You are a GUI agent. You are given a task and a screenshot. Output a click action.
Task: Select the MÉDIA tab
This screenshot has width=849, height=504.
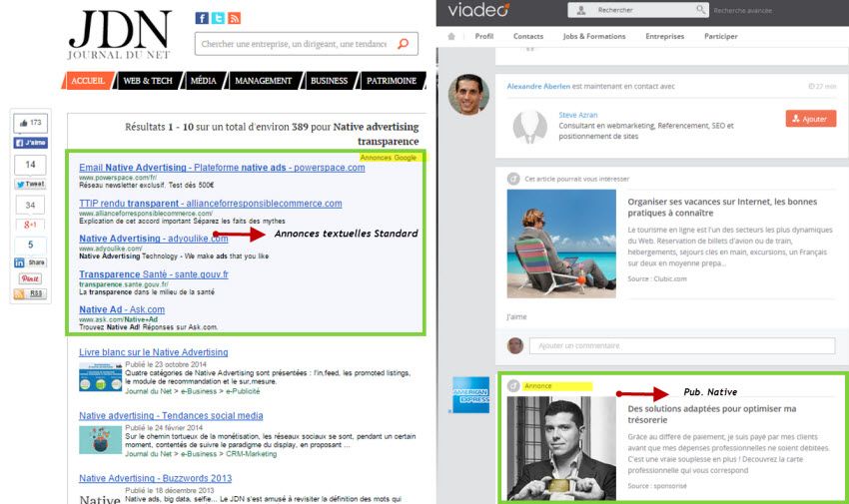pyautogui.click(x=204, y=81)
